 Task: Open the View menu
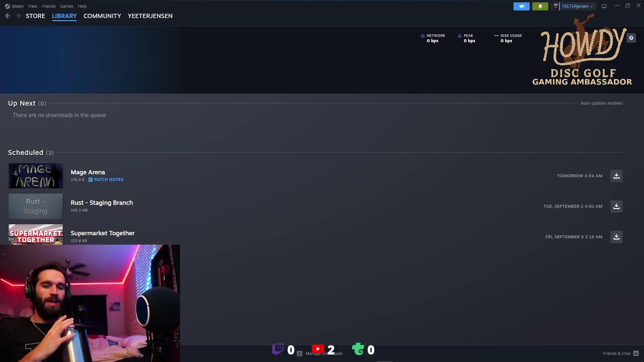coord(33,6)
